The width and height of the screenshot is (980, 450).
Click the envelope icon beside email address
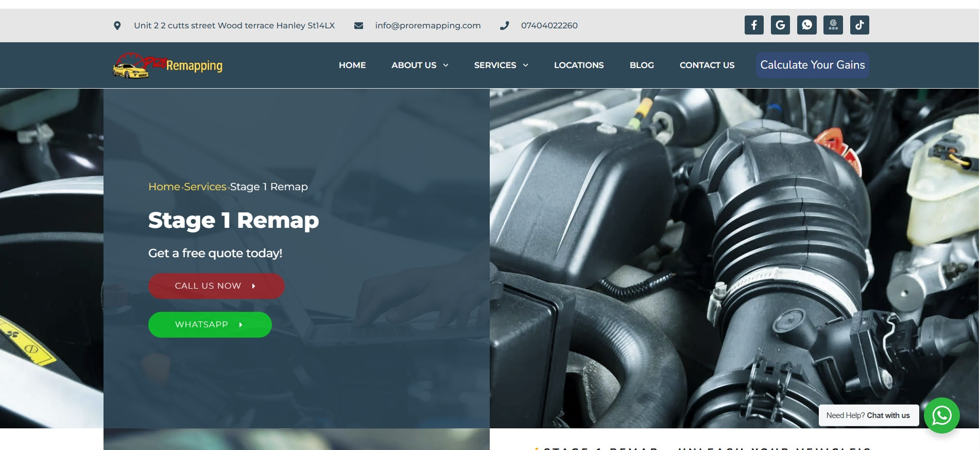[358, 25]
